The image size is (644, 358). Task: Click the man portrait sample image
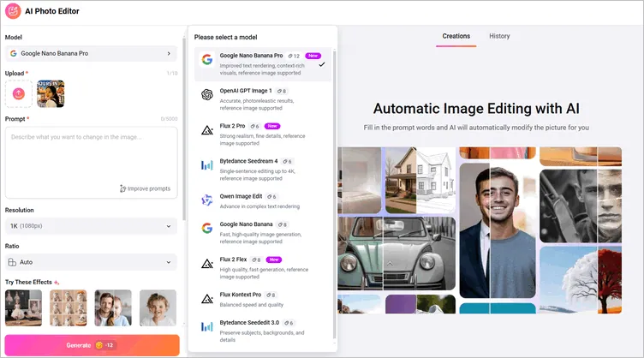pyautogui.click(x=498, y=230)
